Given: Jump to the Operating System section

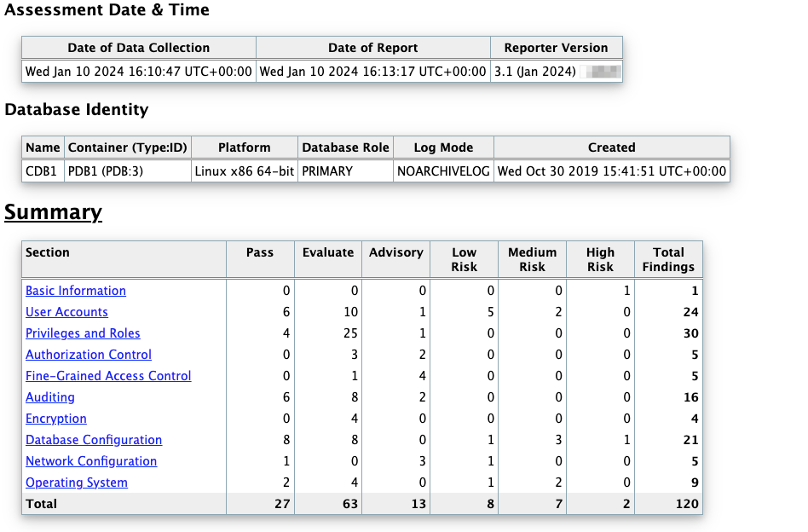Looking at the screenshot, I should click(77, 483).
